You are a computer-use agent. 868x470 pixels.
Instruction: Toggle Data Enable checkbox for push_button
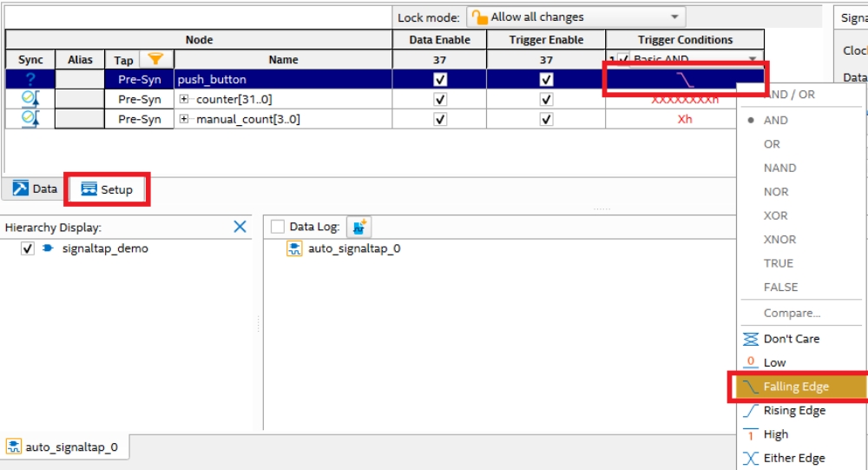coord(440,79)
